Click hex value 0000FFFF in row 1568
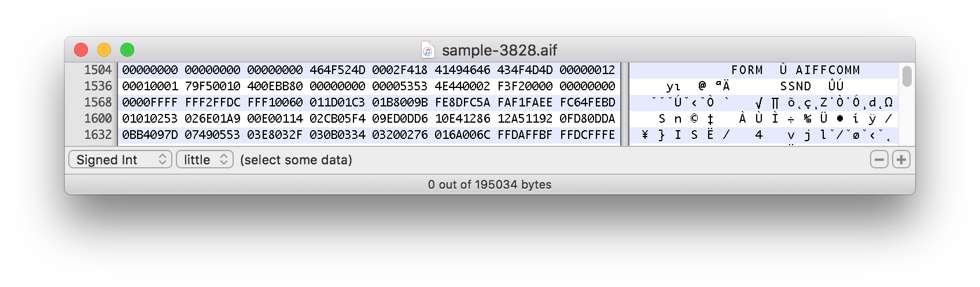The image size is (980, 287). (150, 102)
